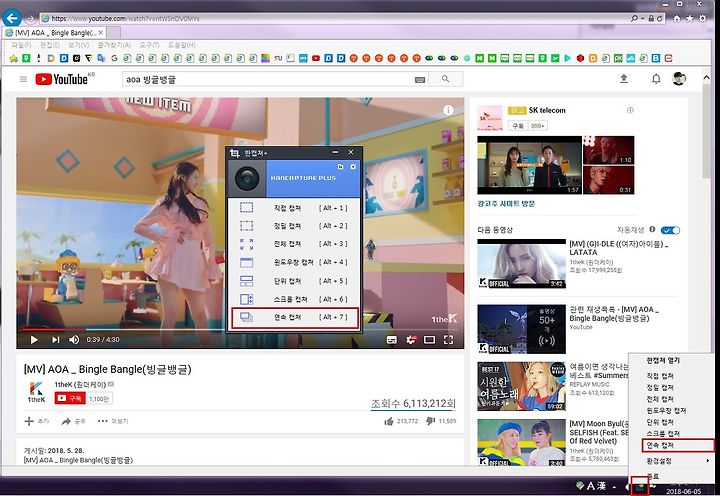720x496 pixels.
Task: Click 광고주 사이트 방문 link
Action: pyautogui.click(x=506, y=203)
